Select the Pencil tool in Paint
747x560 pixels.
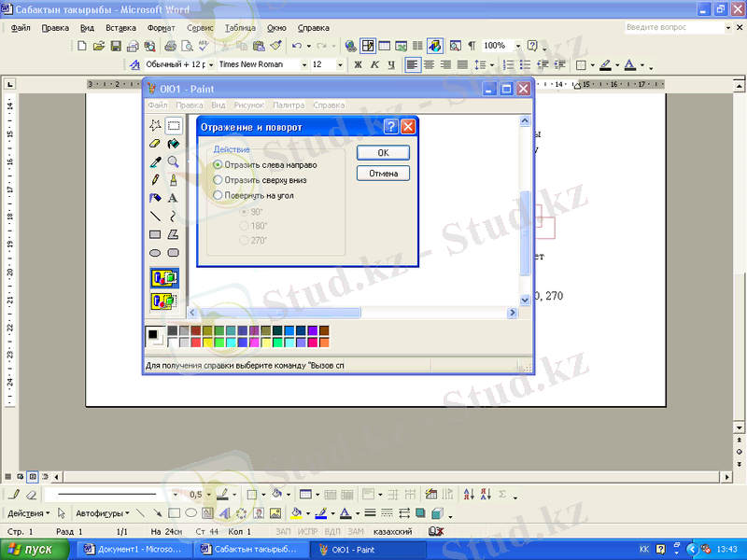155,179
